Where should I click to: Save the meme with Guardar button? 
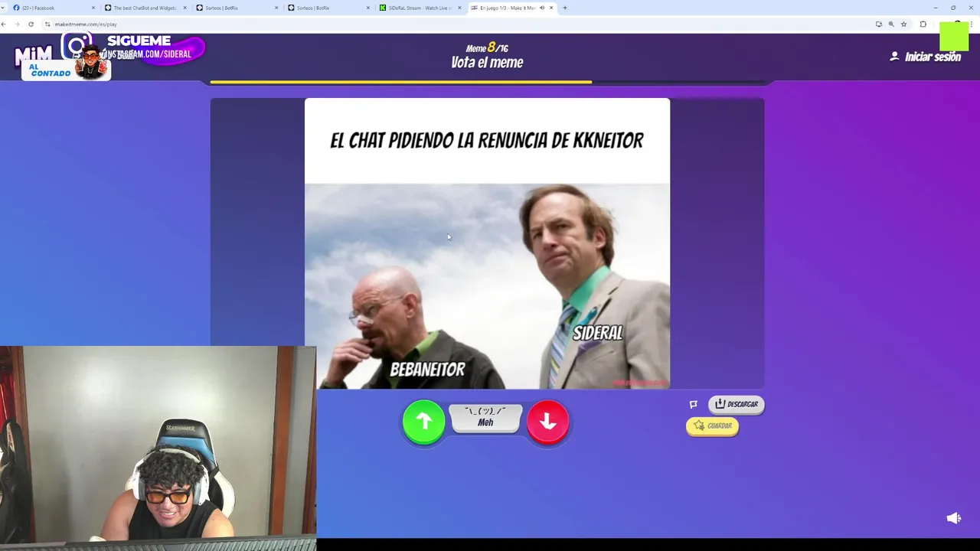712,425
